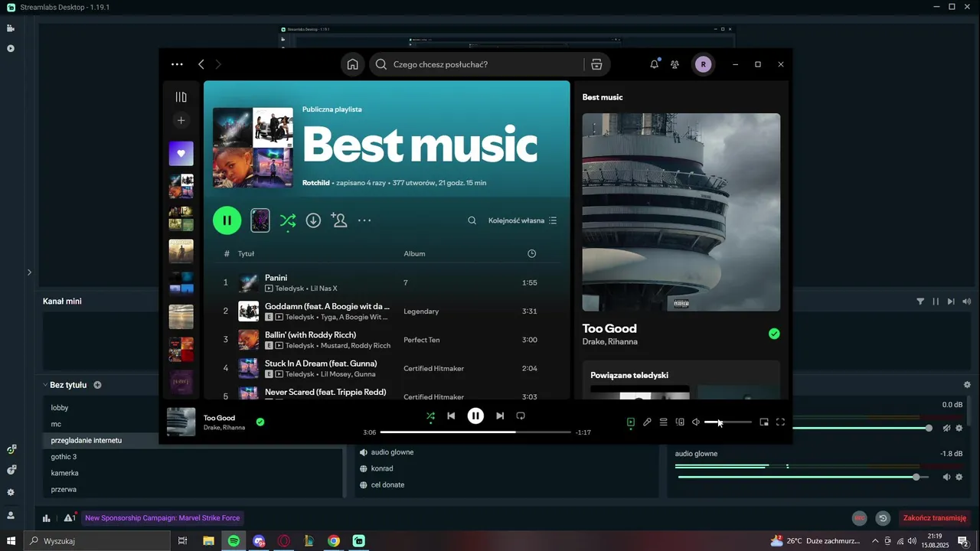Viewport: 980px width, 551px height.
Task: Create new playlist with plus icon
Action: coord(181,120)
